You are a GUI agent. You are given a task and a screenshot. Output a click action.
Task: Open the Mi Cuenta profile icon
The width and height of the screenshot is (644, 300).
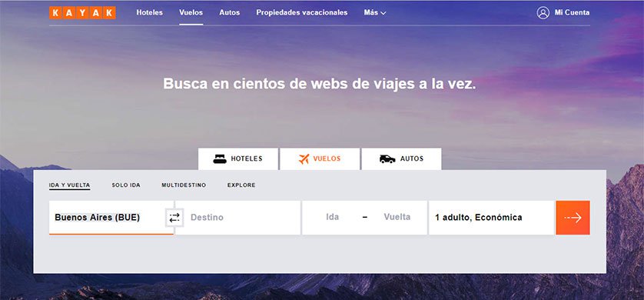(x=543, y=13)
